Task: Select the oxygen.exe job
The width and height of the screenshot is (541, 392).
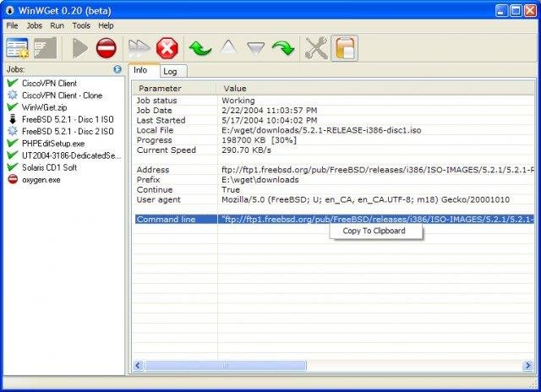Action: (x=41, y=180)
